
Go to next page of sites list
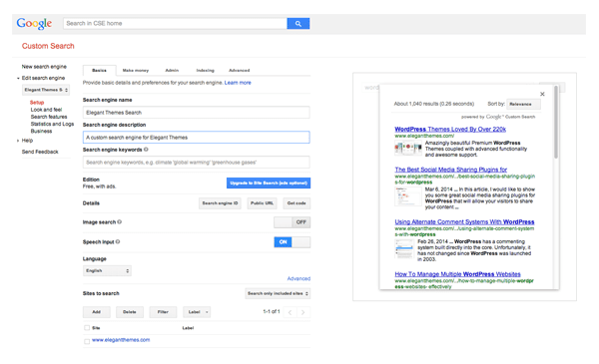303,312
